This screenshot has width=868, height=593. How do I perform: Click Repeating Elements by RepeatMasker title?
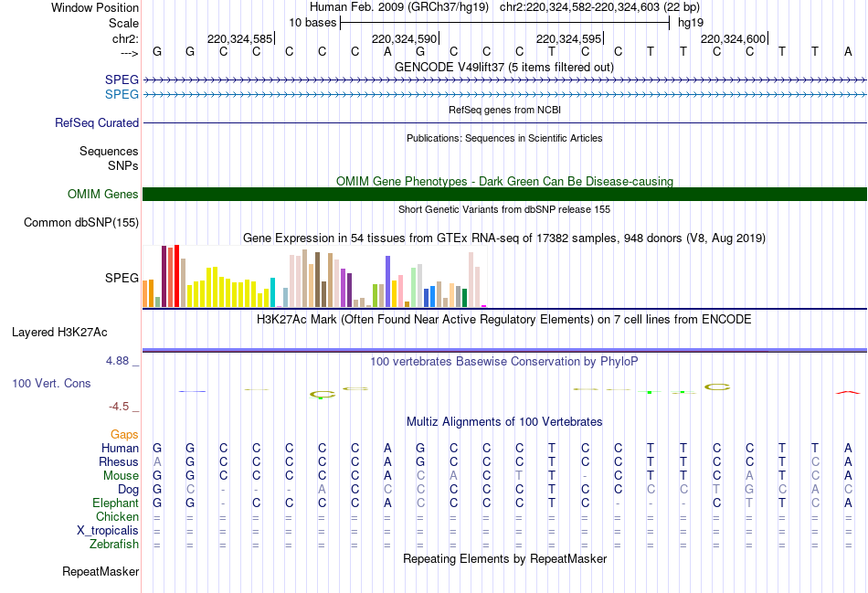coord(504,558)
